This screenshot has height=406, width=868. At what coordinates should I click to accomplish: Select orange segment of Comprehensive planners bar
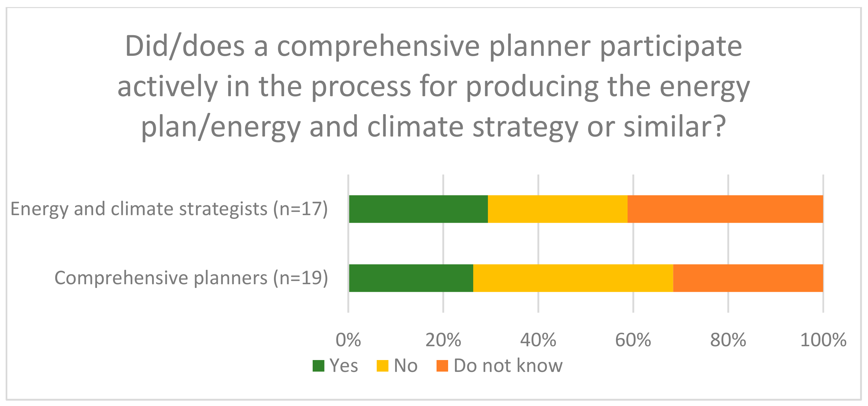tap(748, 278)
